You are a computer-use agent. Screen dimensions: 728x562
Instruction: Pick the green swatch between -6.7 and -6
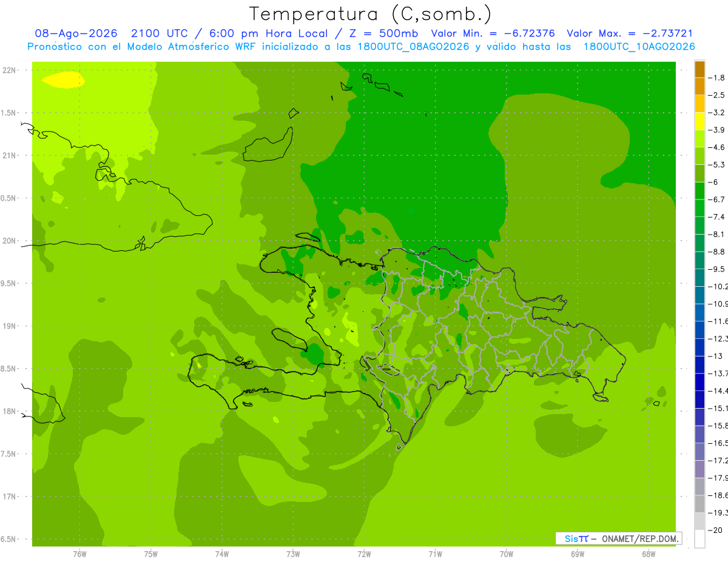tap(699, 191)
